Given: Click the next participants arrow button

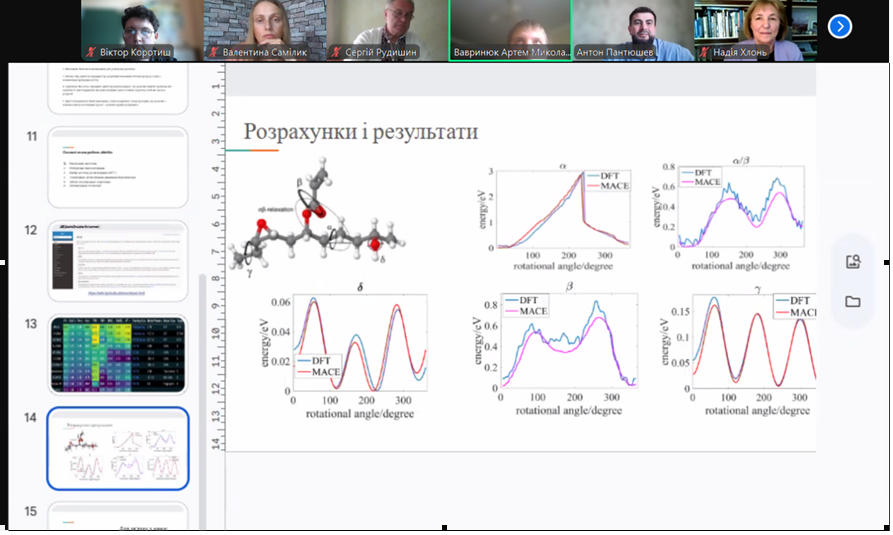Looking at the screenshot, I should click(x=840, y=26).
